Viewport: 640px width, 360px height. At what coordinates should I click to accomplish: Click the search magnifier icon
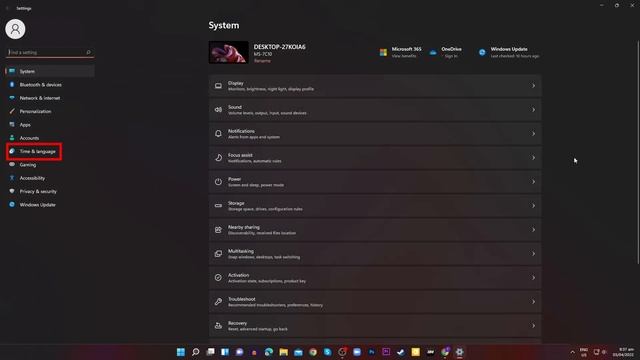click(x=88, y=52)
